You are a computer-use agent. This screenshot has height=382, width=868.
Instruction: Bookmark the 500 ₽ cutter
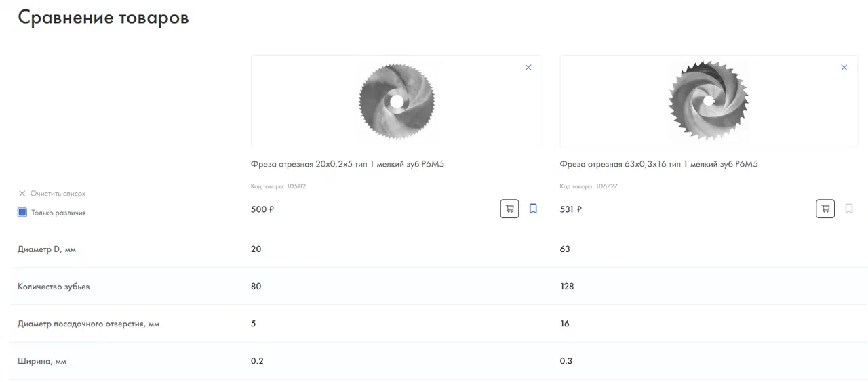[533, 209]
